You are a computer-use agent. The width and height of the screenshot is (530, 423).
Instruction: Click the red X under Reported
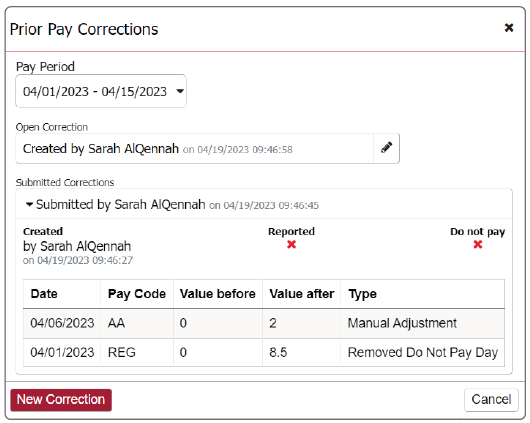pos(291,244)
